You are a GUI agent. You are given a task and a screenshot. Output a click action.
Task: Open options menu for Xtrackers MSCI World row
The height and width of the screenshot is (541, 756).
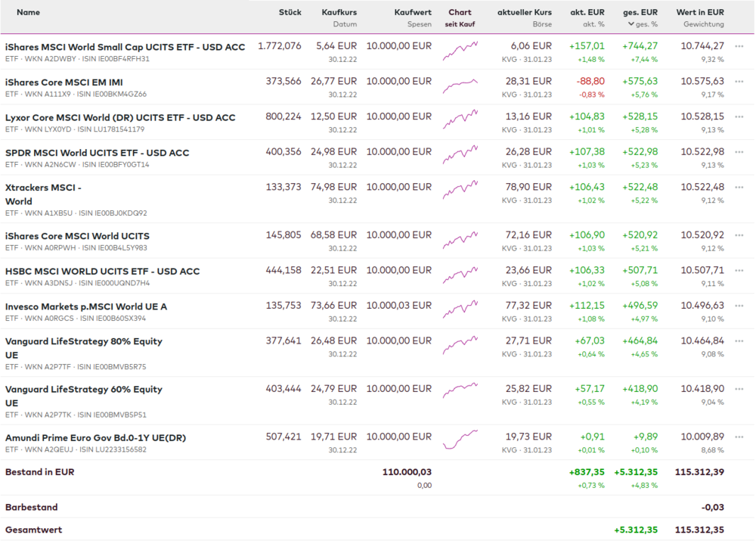click(739, 188)
